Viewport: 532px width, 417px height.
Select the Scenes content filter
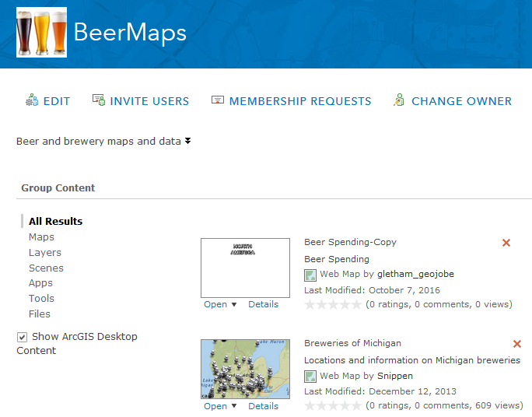tap(46, 268)
